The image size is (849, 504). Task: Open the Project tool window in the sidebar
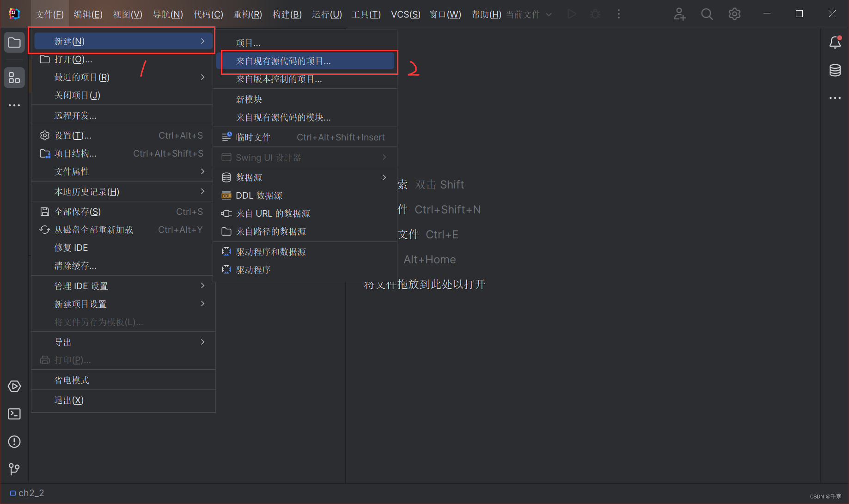click(x=14, y=42)
